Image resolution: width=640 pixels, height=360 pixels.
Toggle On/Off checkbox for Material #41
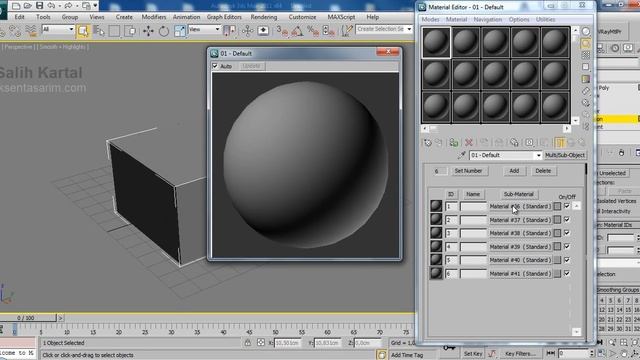(x=567, y=273)
